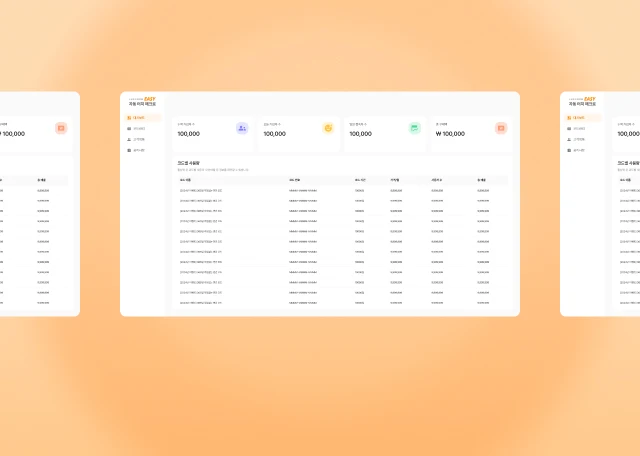The width and height of the screenshot is (640, 456).
Task: Open the card icon item in right window sidebar
Action: tap(576, 129)
